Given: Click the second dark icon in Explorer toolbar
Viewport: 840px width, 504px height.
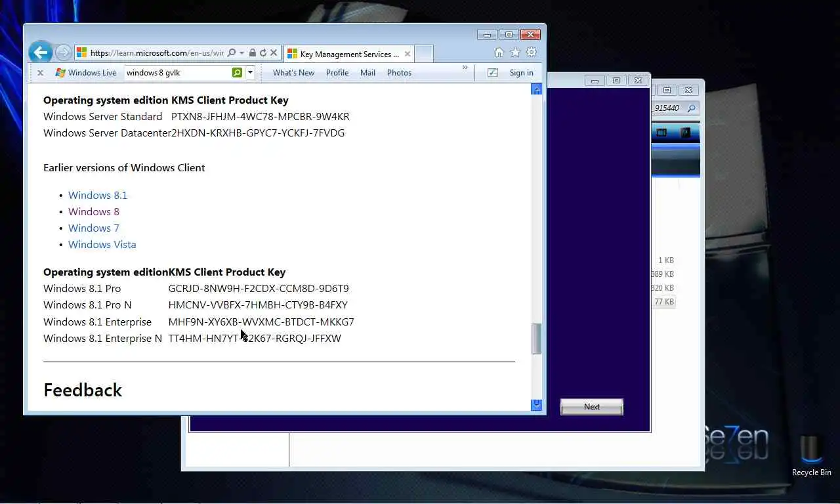Looking at the screenshot, I should click(x=685, y=133).
